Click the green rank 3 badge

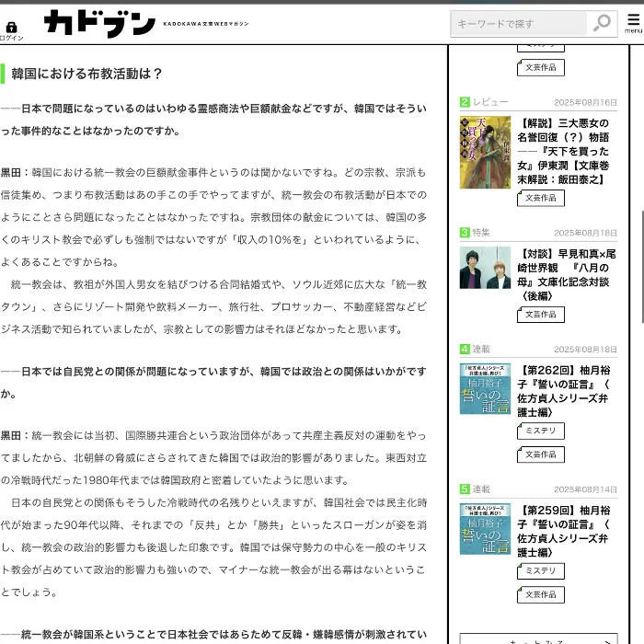tap(465, 233)
